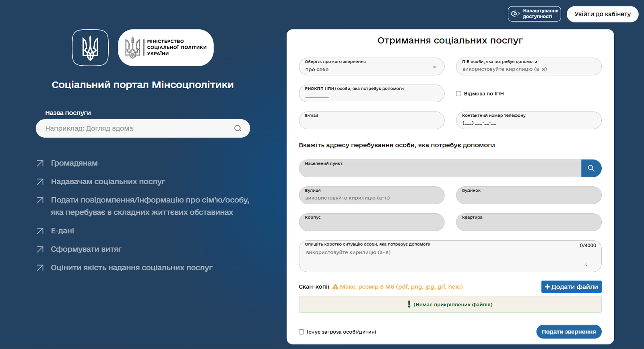Click the arrow icon beside Е-дані
Viewport: 644px width, 349px height.
pos(40,231)
